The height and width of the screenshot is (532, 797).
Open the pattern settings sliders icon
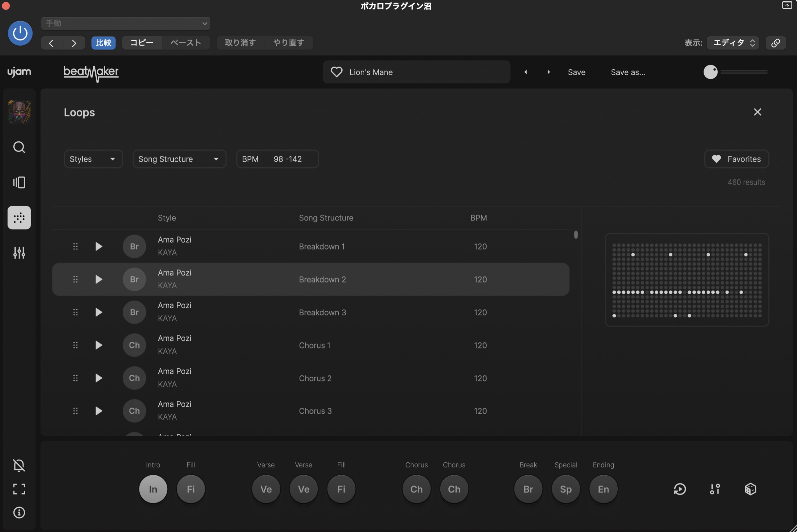tap(715, 489)
